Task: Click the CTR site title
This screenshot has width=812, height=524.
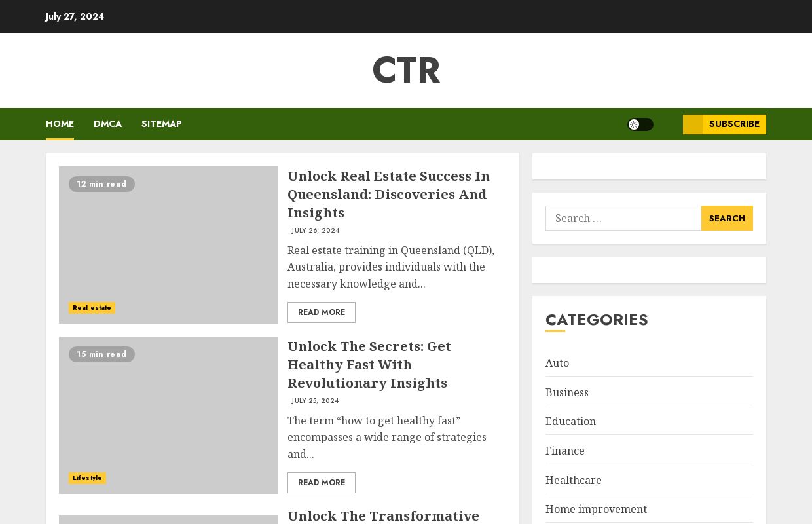Action: 406,70
